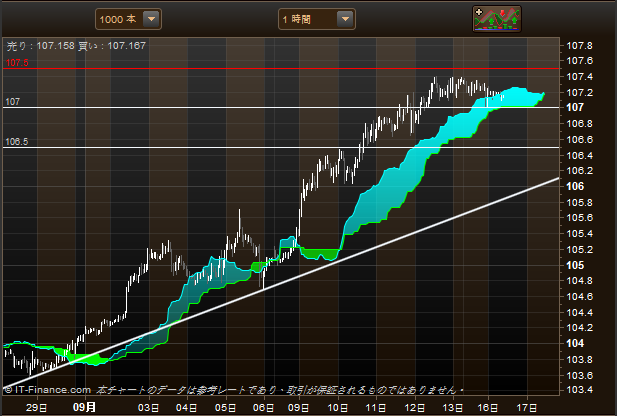Click the 03日 date label on the axis
This screenshot has width=617, height=416.
[149, 407]
